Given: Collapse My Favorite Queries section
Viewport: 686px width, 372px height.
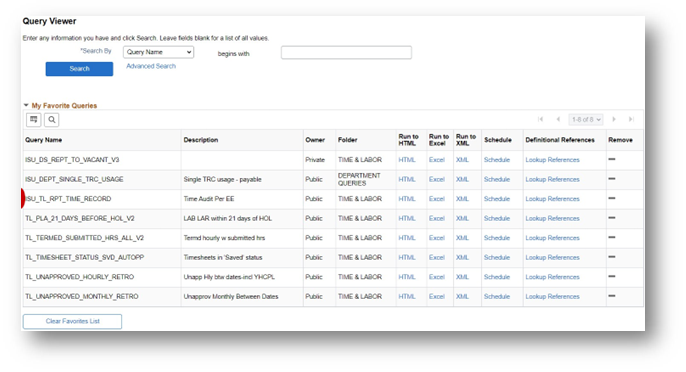Looking at the screenshot, I should click(26, 105).
